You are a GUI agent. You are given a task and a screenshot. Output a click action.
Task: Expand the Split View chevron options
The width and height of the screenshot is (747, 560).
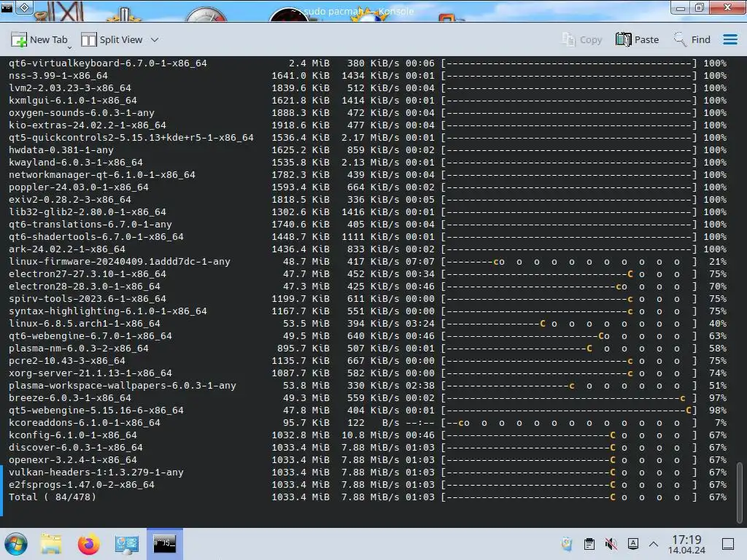click(x=155, y=39)
